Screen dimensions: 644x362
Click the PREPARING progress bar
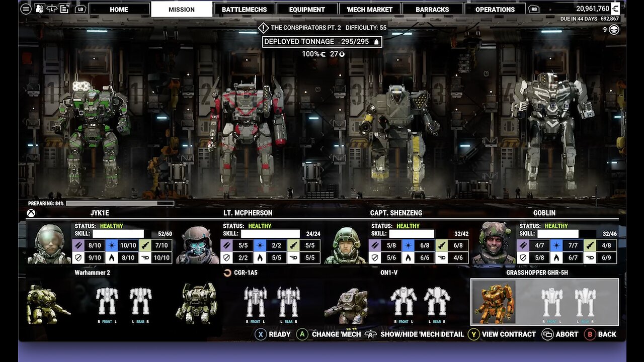(120, 204)
